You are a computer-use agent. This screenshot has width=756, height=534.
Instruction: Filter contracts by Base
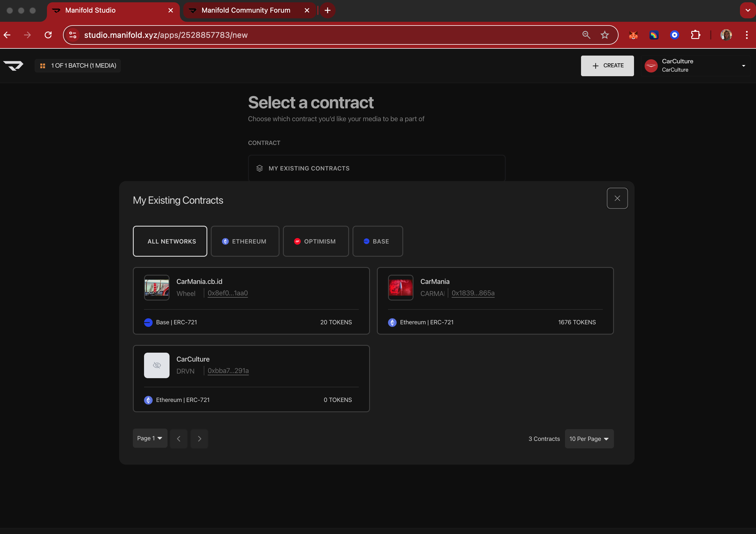point(378,241)
